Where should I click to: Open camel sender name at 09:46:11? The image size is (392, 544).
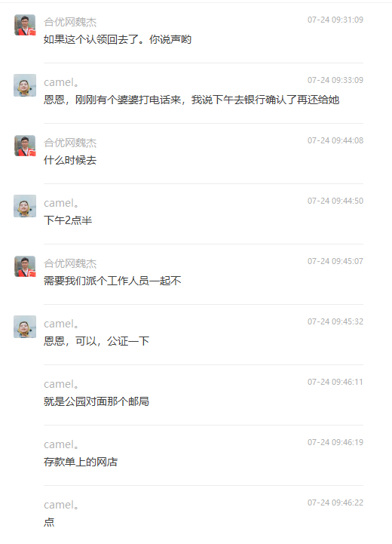(61, 384)
